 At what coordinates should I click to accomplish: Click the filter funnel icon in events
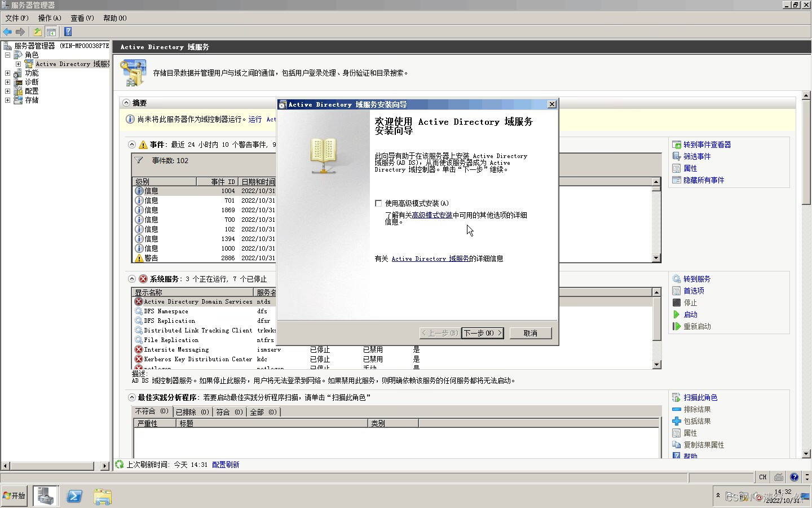[x=139, y=160]
